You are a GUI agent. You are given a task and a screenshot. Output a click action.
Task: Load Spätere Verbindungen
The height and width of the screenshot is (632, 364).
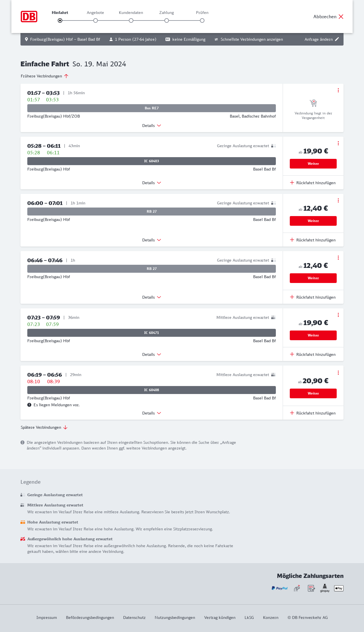44,427
